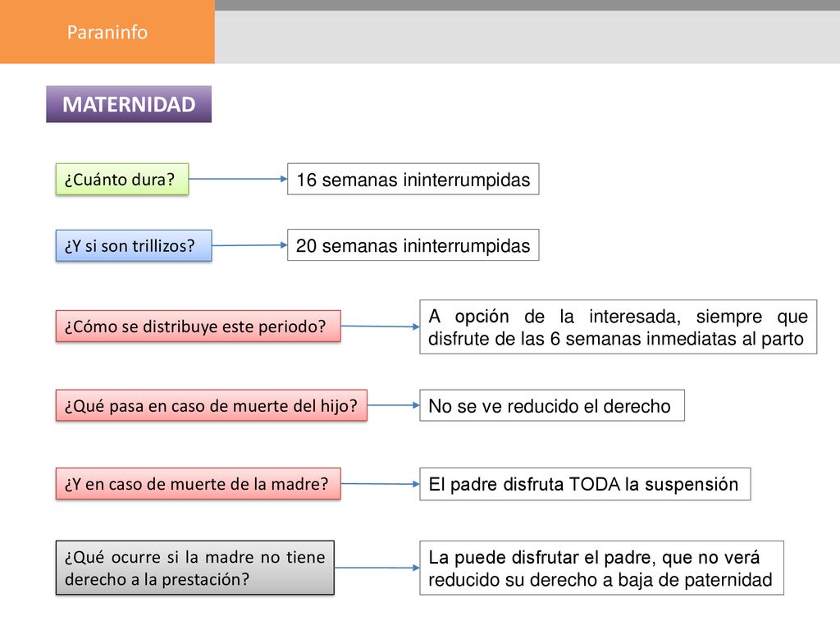Click the '¿Y si son trillizos?' blue box

134,245
